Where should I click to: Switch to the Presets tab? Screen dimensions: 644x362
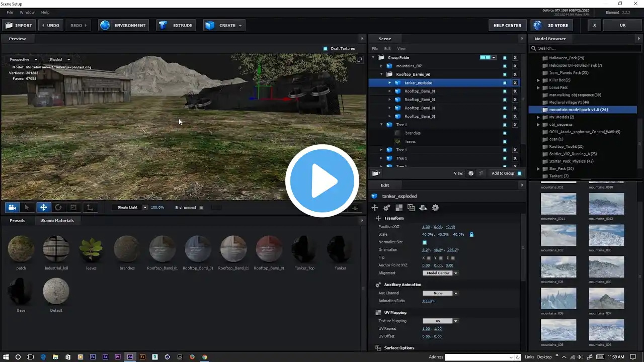click(x=17, y=220)
